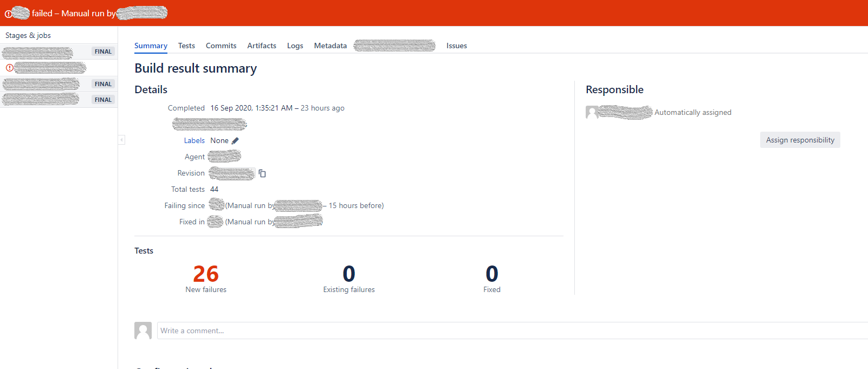Open the Logs tab
The width and height of the screenshot is (868, 369).
click(x=295, y=46)
